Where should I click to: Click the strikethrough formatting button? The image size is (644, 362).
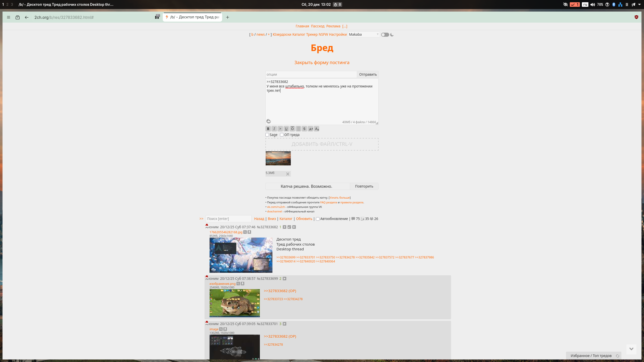(x=304, y=129)
